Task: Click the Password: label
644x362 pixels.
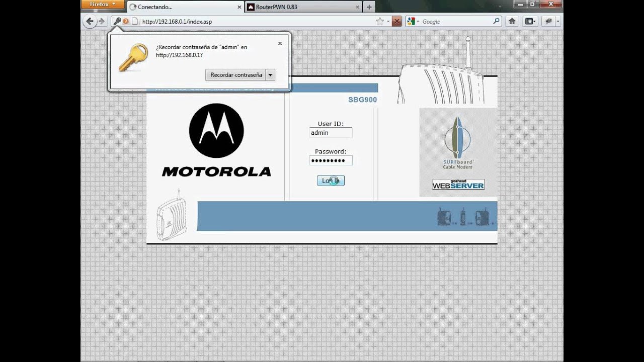Action: (x=331, y=151)
